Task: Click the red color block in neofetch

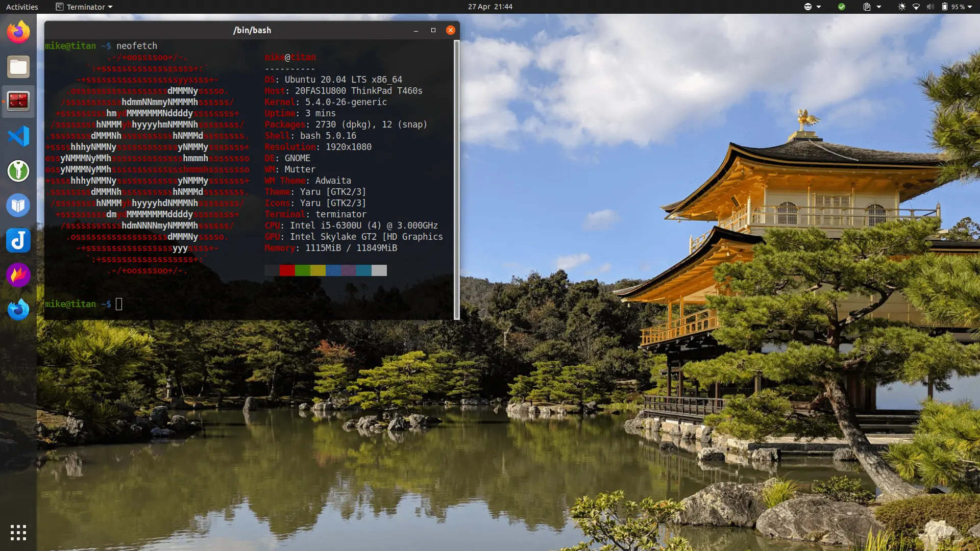Action: 287,270
